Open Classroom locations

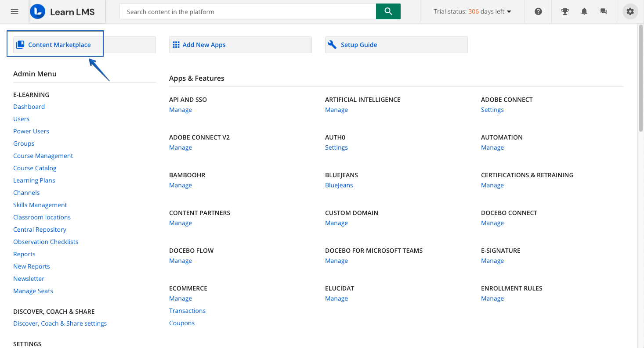pyautogui.click(x=42, y=217)
